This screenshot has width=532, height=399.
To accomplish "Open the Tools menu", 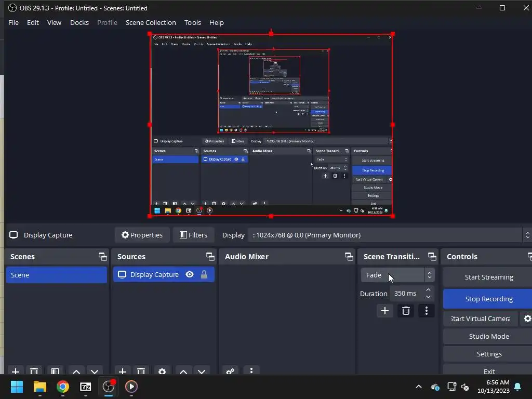I will [193, 22].
